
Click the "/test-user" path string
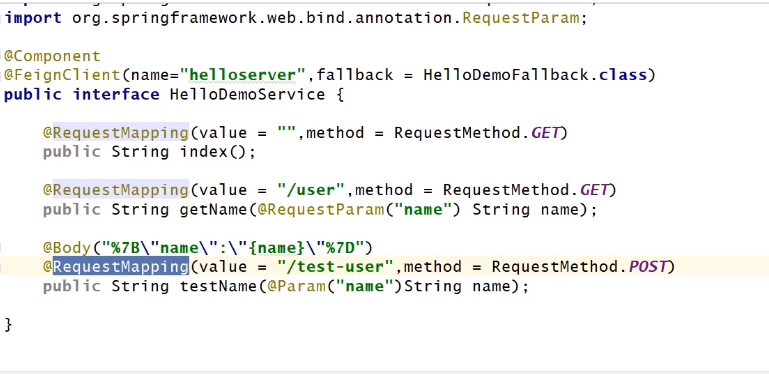[335, 267]
